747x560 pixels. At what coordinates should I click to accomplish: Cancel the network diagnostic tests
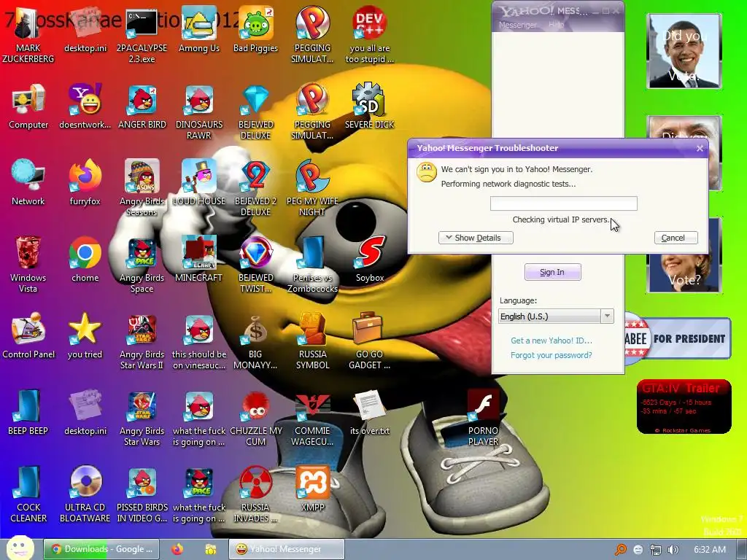pos(676,238)
